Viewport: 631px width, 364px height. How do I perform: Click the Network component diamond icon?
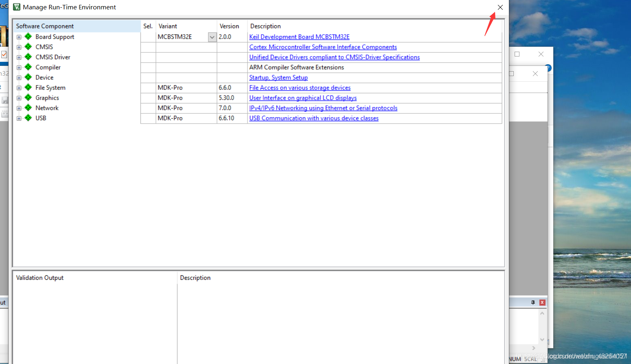click(x=28, y=108)
